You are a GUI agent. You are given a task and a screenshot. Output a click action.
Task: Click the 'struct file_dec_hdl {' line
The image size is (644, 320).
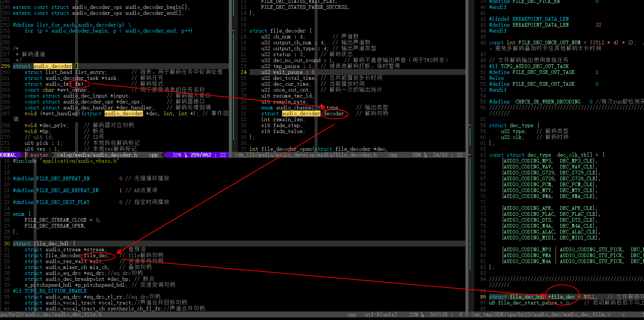pyautogui.click(x=44, y=244)
